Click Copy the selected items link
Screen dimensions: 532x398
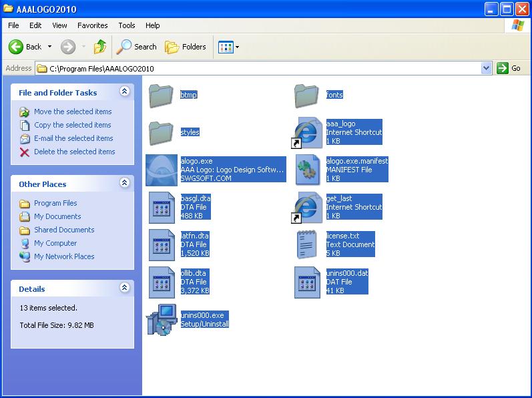73,125
